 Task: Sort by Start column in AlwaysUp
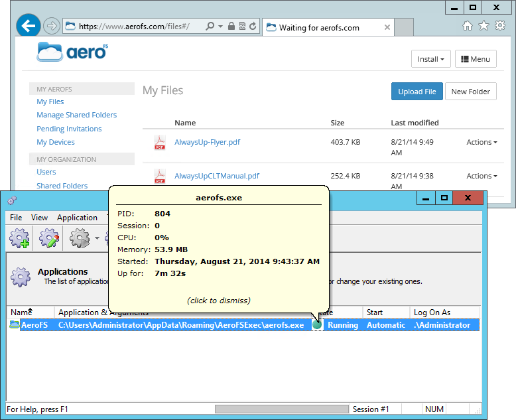tap(386, 313)
